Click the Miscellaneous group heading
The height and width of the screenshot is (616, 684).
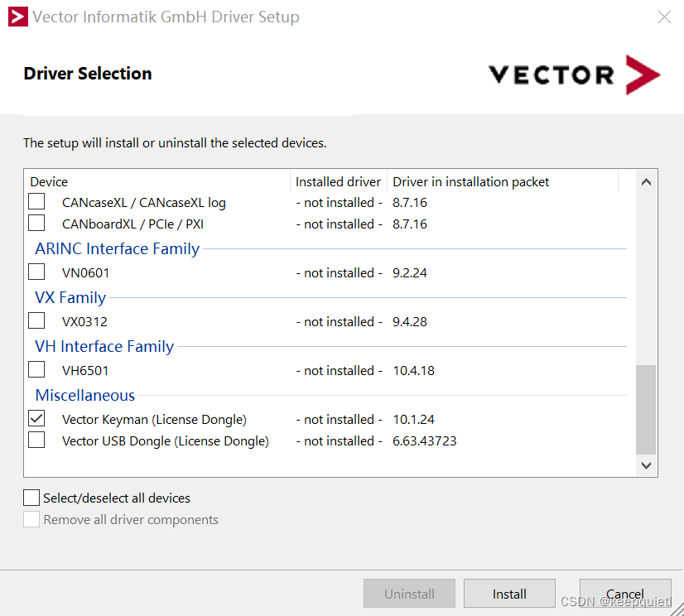[x=85, y=395]
